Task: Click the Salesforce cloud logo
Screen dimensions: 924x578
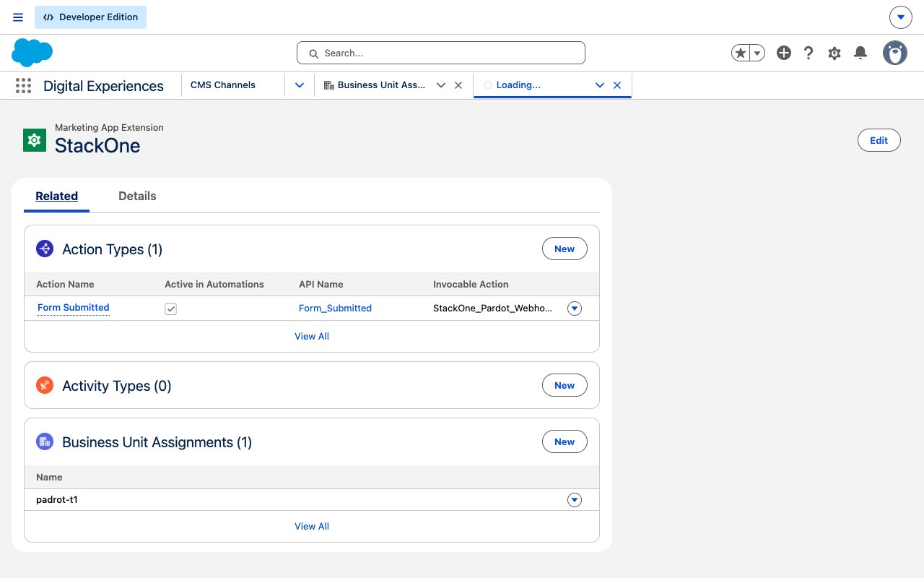Action: pyautogui.click(x=32, y=53)
